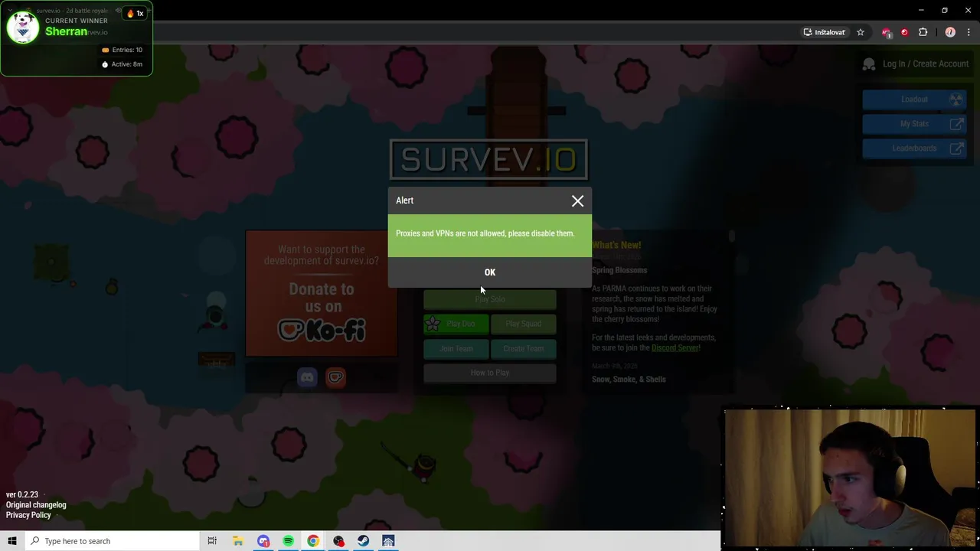
Task: Click OK in the VPN alert
Action: pos(490,272)
